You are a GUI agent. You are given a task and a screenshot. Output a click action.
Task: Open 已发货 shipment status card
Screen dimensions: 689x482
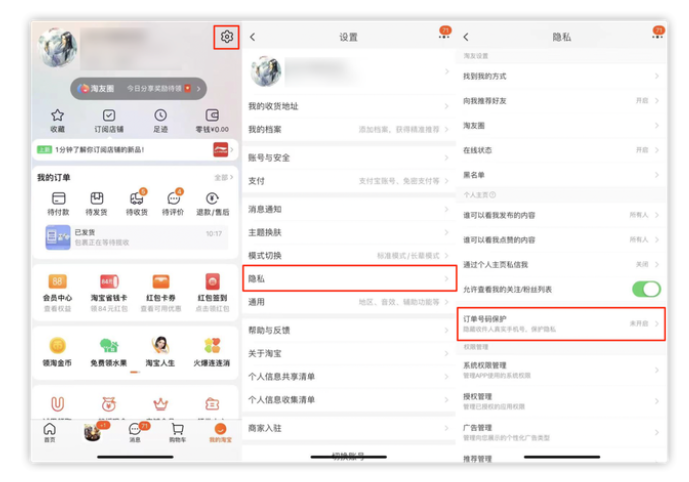(136, 237)
